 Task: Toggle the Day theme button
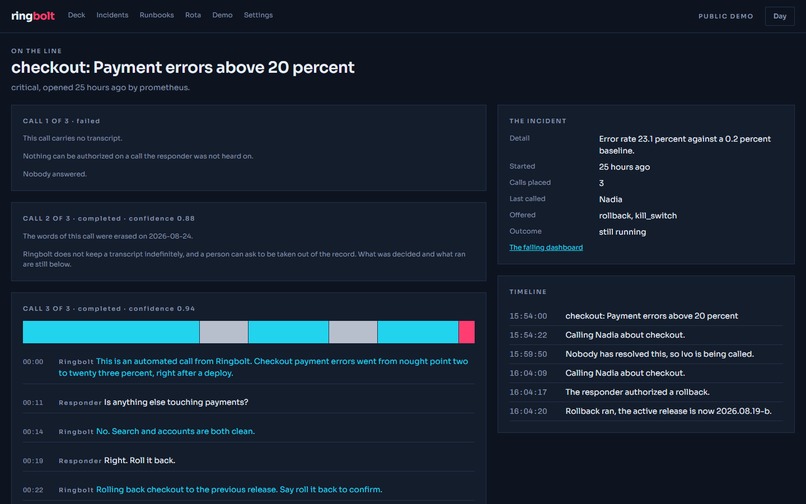click(779, 16)
